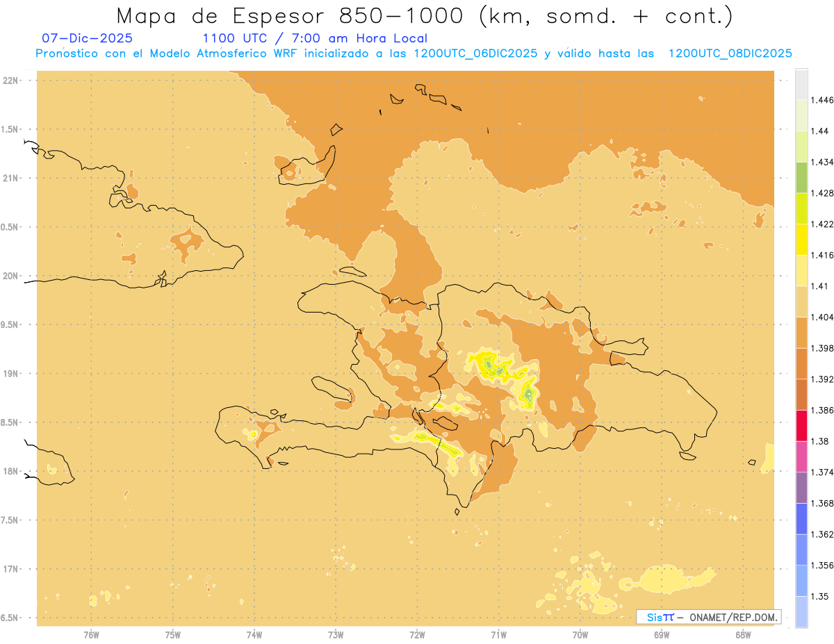Pick the tan swatch between 1.404 and 1.41
Image resolution: width=834 pixels, height=644 pixels.
point(801,302)
